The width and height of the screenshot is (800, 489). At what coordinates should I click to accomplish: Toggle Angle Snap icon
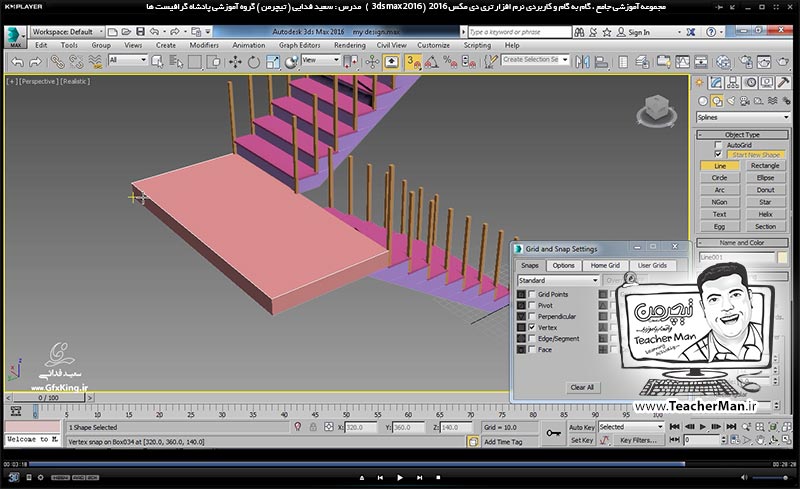coord(432,62)
